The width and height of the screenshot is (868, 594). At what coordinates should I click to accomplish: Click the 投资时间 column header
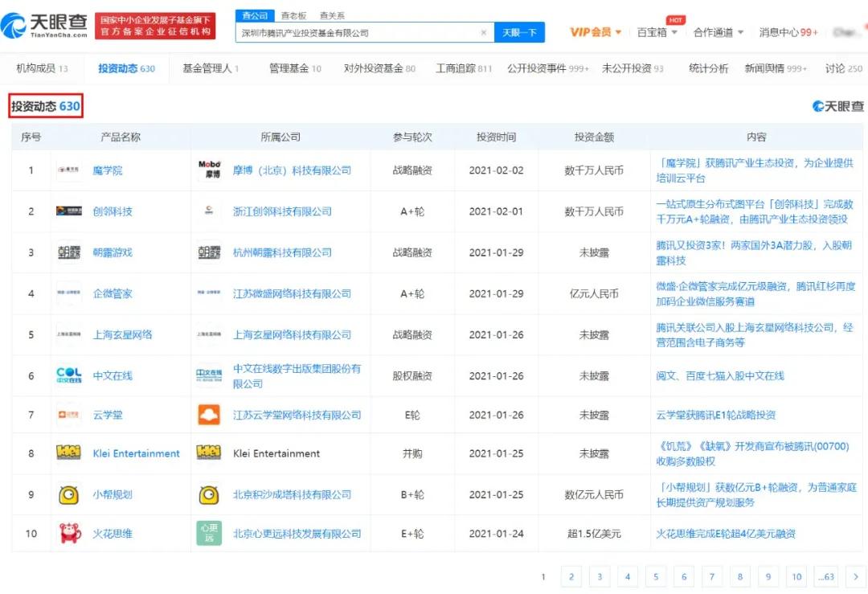coord(496,137)
